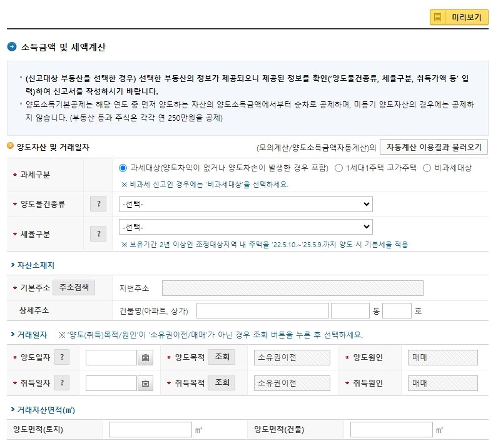Click the blue arrow icon beside 소득금액 및 세액계산
493x448 pixels.
click(12, 47)
